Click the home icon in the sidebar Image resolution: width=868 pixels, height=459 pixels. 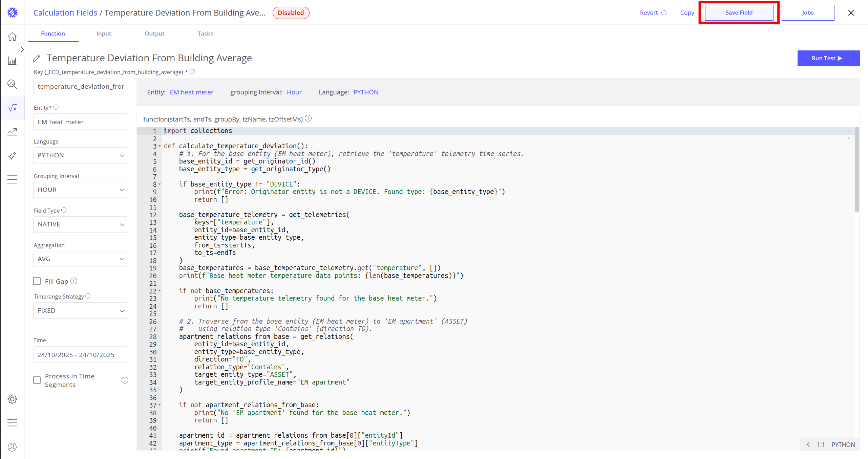click(12, 37)
